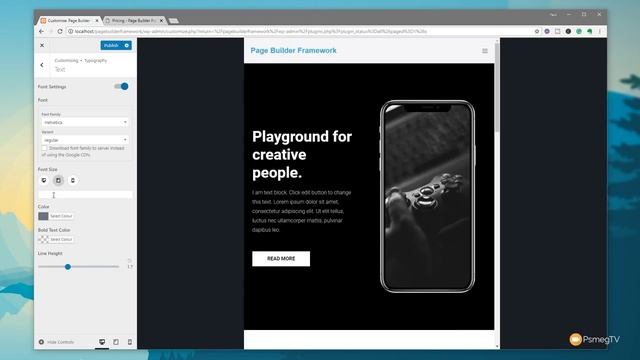Reset the Line Height value
Image resolution: width=640 pixels, height=360 pixels.
point(130,260)
